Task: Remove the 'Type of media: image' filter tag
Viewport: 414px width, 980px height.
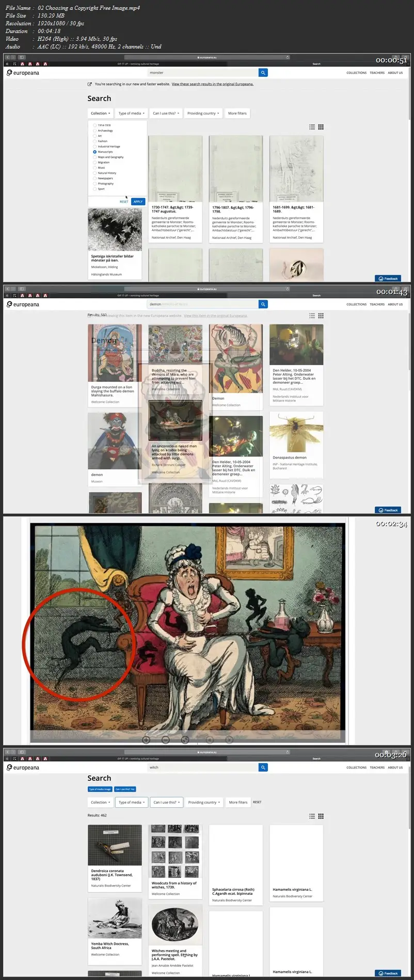Action: (100, 789)
